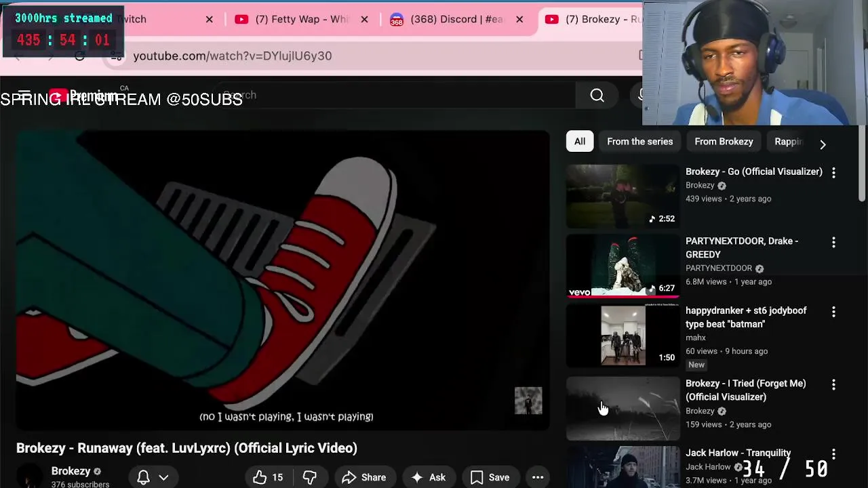The height and width of the screenshot is (488, 868).
Task: Click the magnifier search button
Action: [x=597, y=96]
